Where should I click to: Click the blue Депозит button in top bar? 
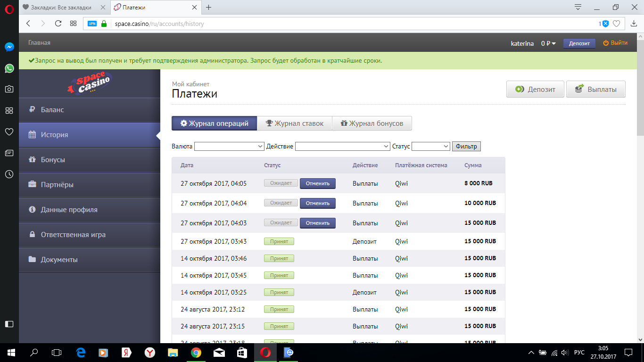coord(579,43)
